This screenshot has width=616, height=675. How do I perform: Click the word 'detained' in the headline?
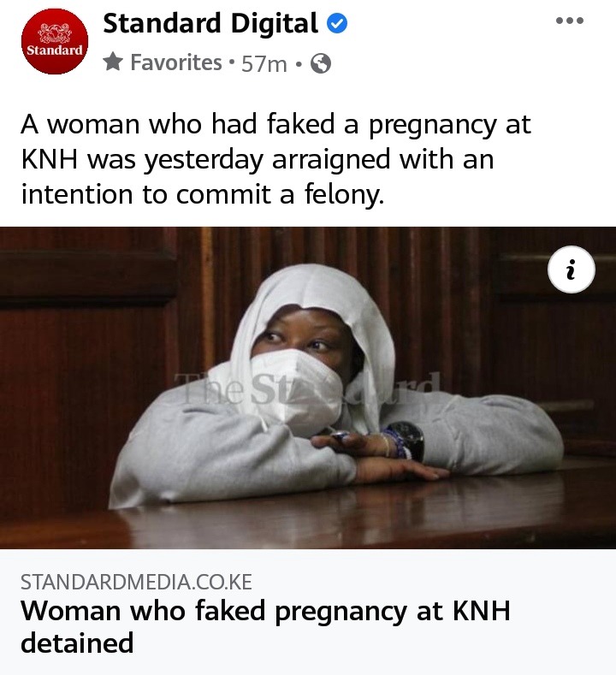point(77,642)
